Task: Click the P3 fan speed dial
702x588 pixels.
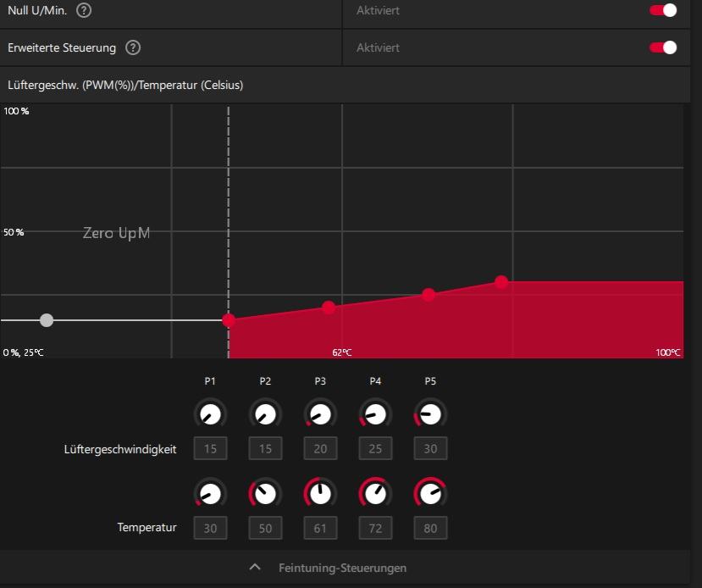Action: [320, 413]
